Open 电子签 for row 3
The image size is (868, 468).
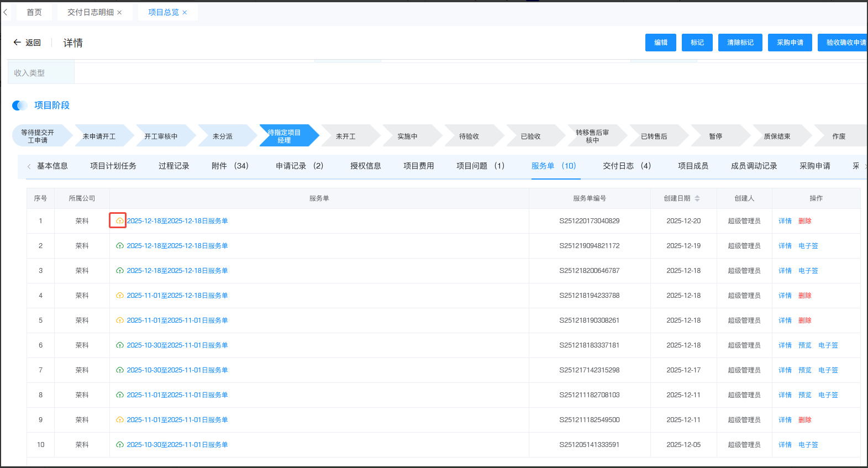808,271
